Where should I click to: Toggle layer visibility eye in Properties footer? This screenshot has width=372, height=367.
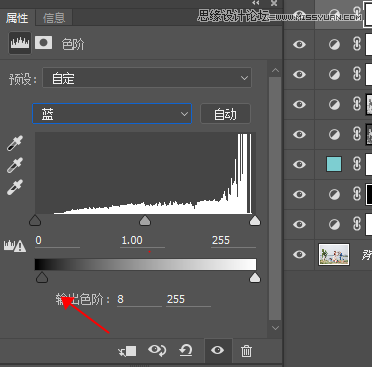(x=217, y=350)
